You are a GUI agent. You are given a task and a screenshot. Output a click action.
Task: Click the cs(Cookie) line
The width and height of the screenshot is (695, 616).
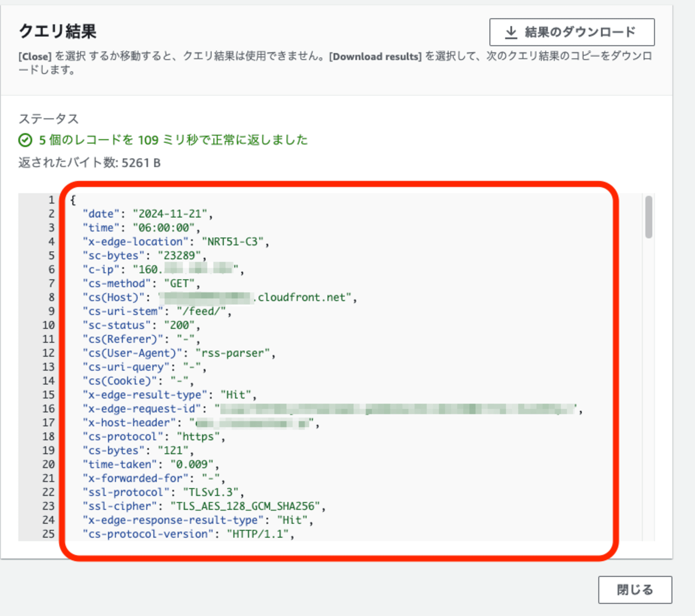(x=138, y=381)
